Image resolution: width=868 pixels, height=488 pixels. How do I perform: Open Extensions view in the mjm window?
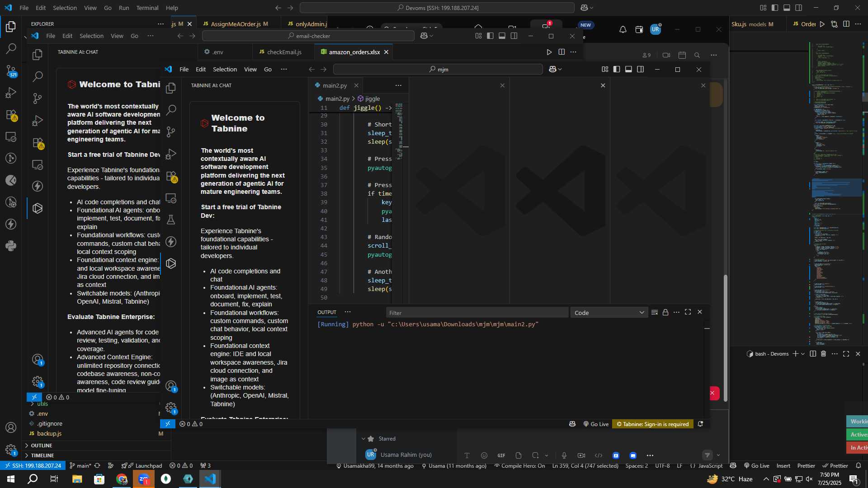coord(171,176)
